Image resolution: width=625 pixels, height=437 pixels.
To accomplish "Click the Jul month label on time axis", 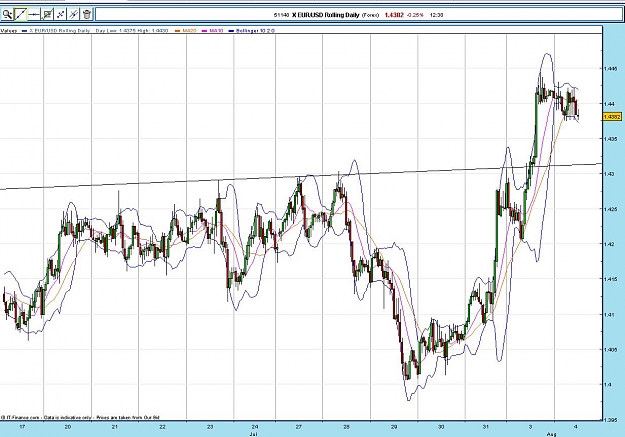I will click(252, 433).
